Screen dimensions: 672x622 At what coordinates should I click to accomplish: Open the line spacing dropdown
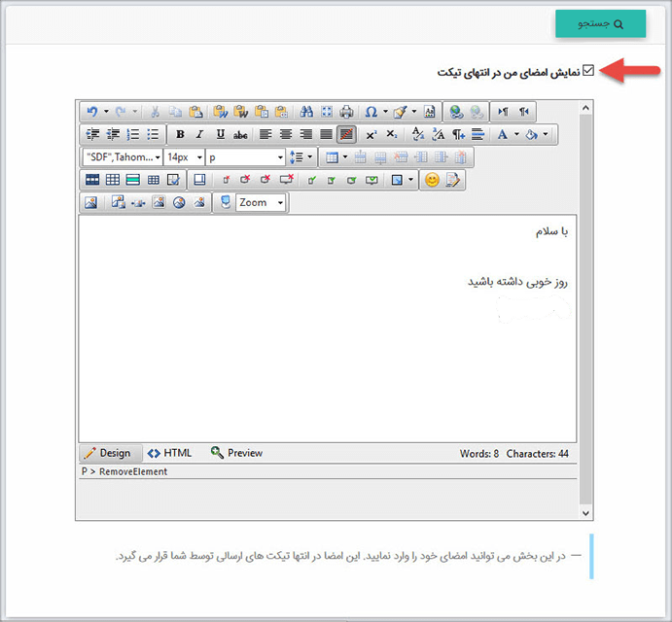310,156
